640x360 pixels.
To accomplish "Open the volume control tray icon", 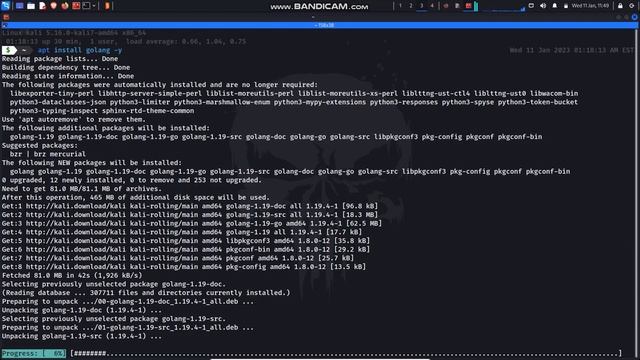I will pyautogui.click(x=543, y=6).
